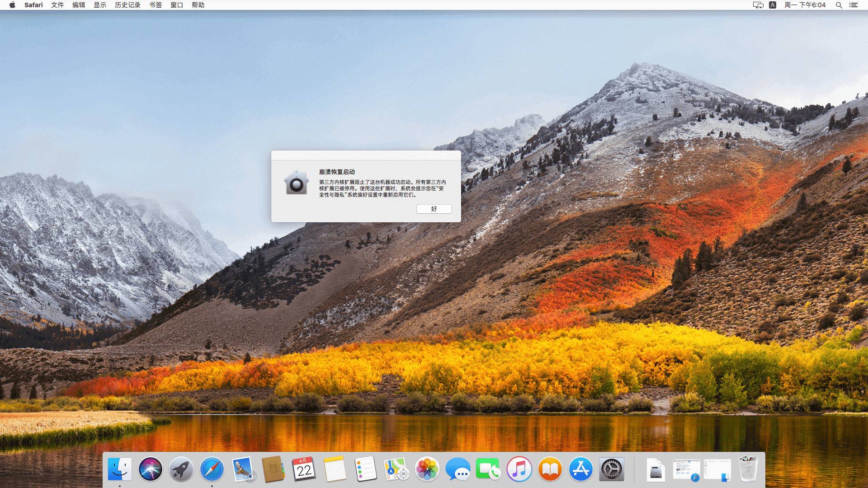This screenshot has height=488, width=868.
Task: Launch iTunes from the dock
Action: (519, 469)
